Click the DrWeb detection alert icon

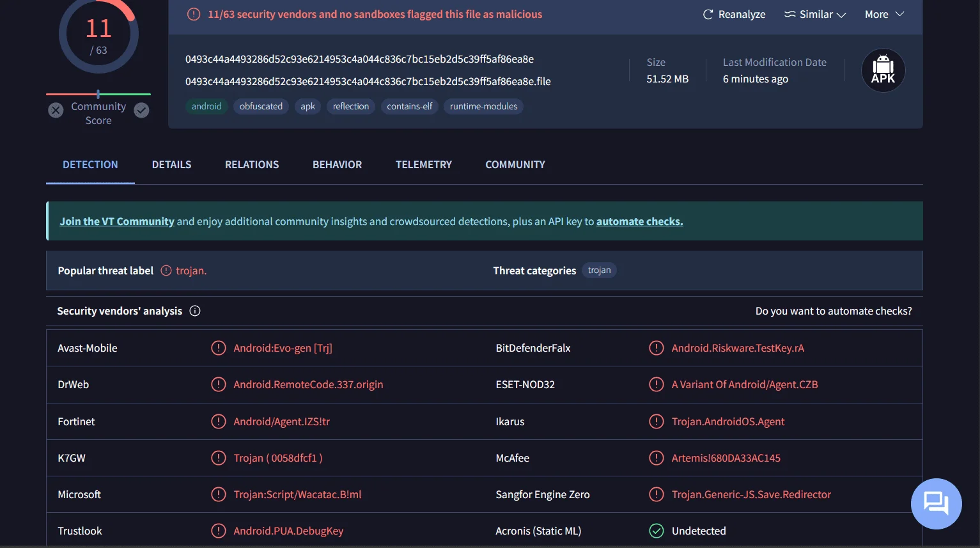pos(219,384)
